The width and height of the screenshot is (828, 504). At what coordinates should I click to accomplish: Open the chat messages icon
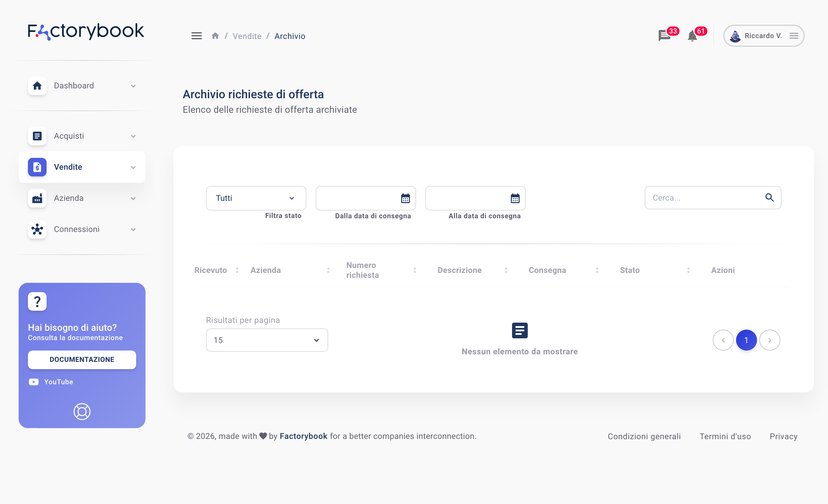(x=664, y=35)
